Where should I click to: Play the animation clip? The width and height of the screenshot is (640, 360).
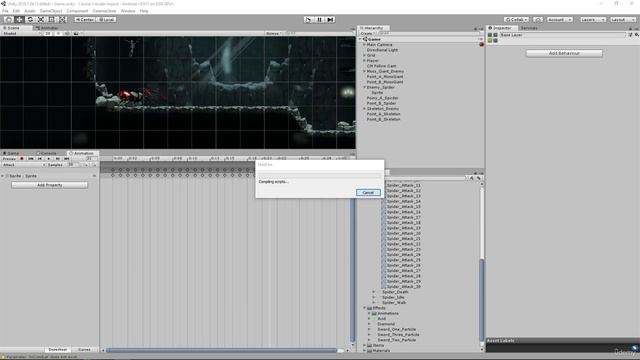pyautogui.click(x=49, y=158)
